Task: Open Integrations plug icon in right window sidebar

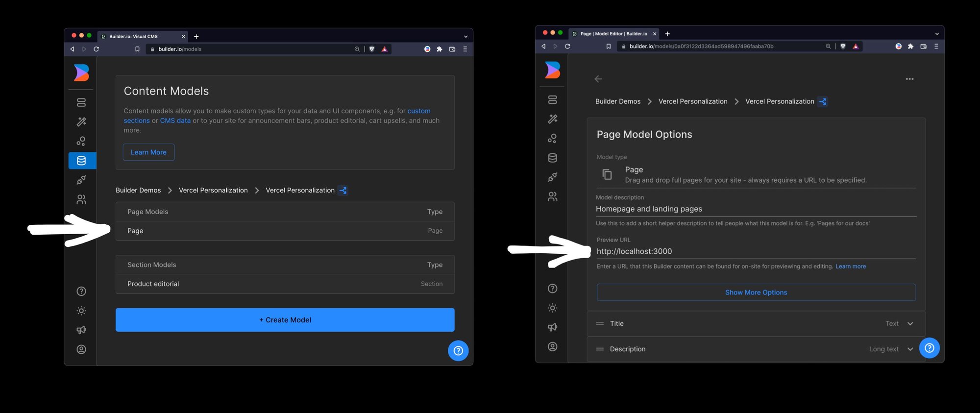Action: tap(552, 177)
